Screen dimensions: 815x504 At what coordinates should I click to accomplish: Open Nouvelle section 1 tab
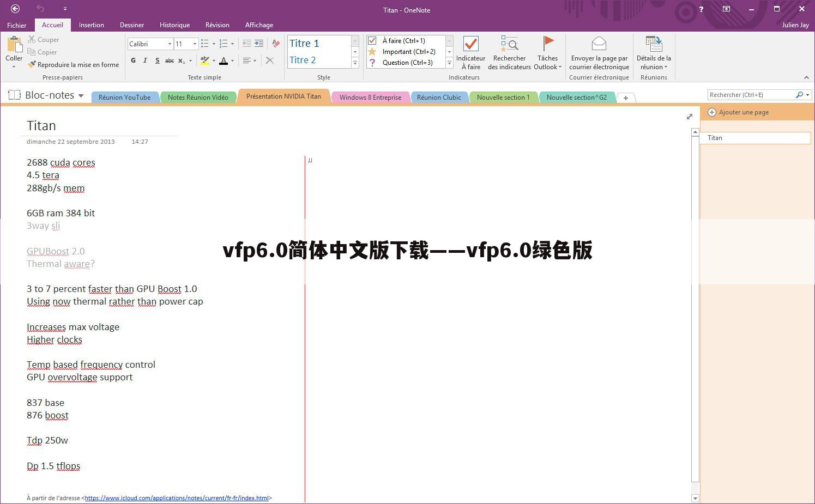(x=503, y=97)
